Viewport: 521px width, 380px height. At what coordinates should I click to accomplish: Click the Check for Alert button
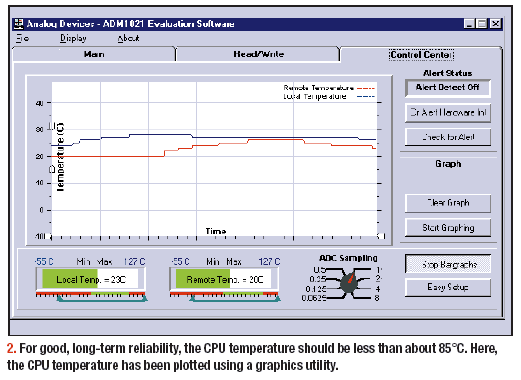point(448,137)
